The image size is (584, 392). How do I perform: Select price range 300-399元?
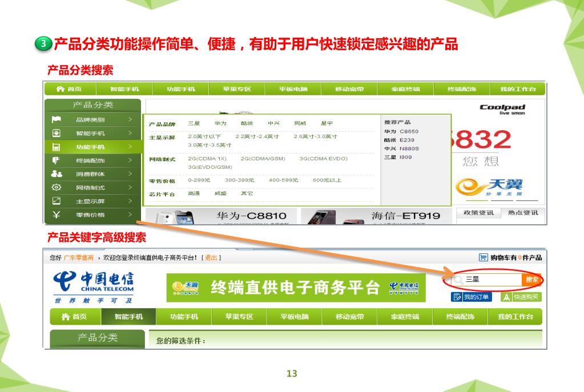pyautogui.click(x=240, y=180)
